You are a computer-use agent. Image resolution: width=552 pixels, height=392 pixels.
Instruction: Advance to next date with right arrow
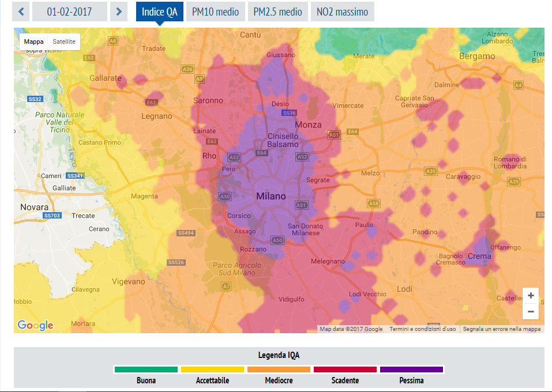pos(118,12)
